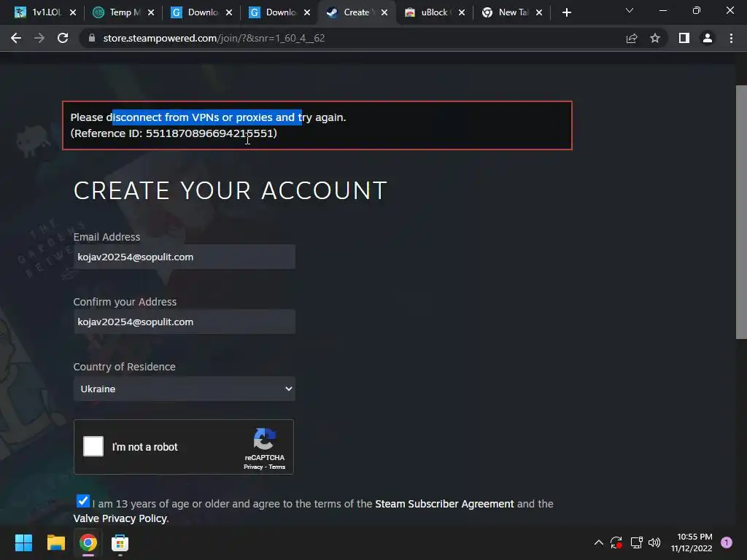Viewport: 747px width, 560px height.
Task: Close the New Tab tab
Action: (x=539, y=12)
